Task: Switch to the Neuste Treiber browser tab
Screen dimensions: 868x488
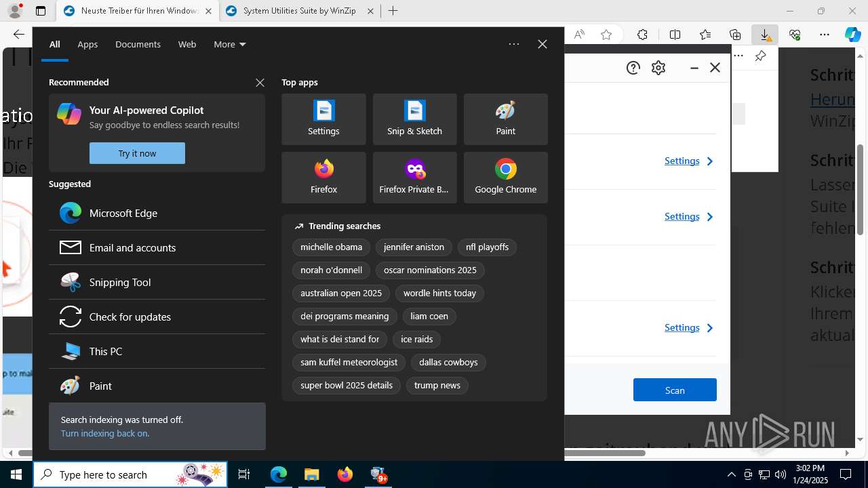Action: (x=138, y=11)
